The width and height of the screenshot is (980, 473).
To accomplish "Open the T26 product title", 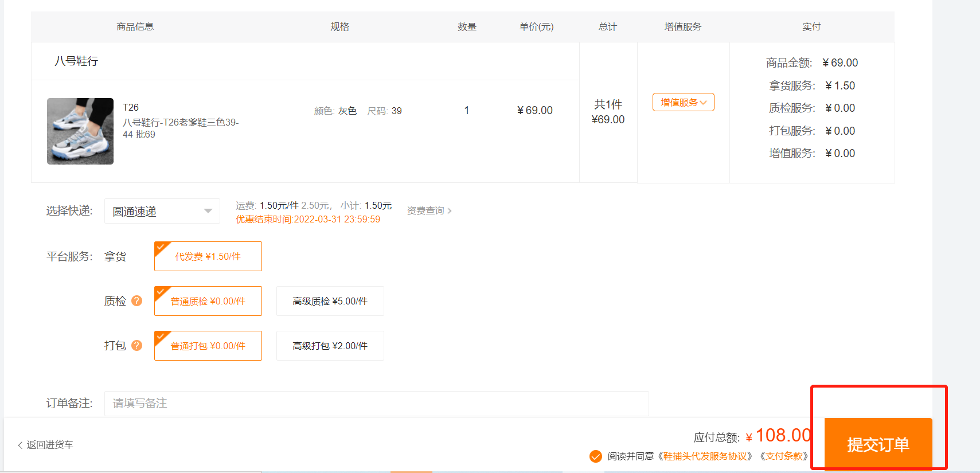I will tap(131, 107).
